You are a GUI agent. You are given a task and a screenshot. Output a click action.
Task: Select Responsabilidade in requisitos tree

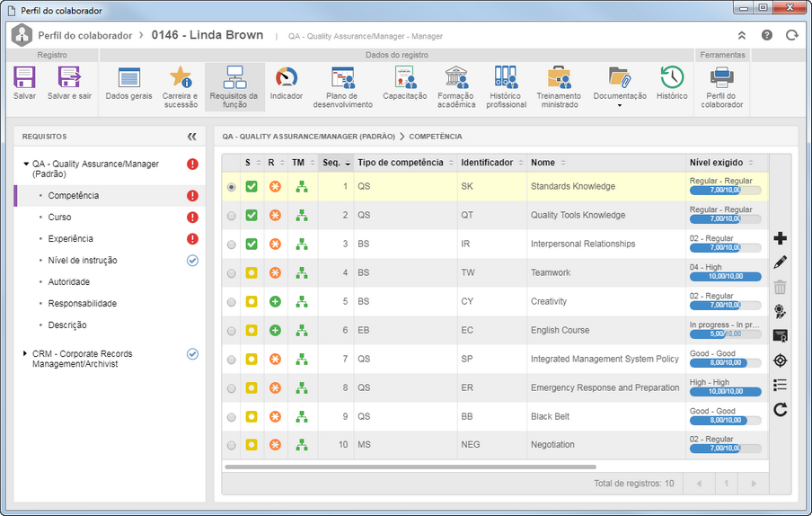(x=83, y=304)
